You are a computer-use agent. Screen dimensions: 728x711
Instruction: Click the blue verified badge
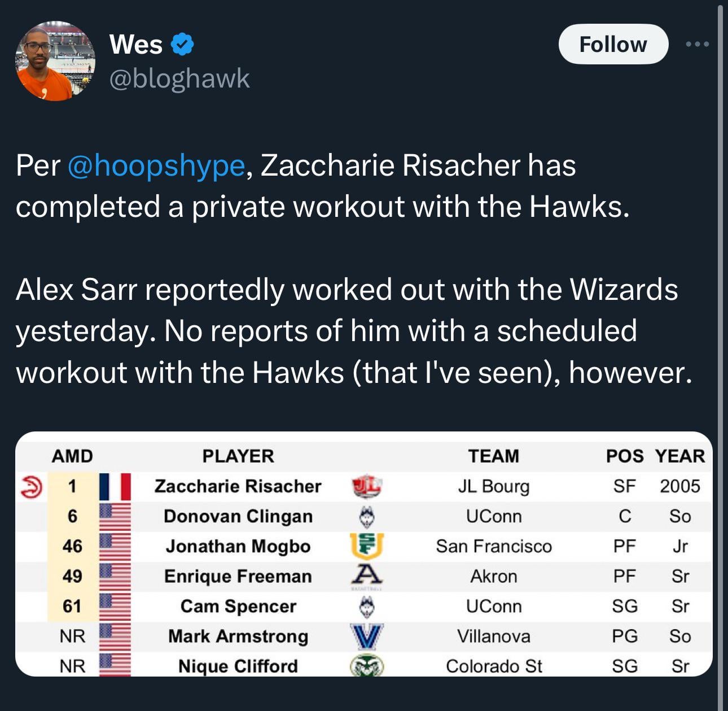click(x=182, y=44)
